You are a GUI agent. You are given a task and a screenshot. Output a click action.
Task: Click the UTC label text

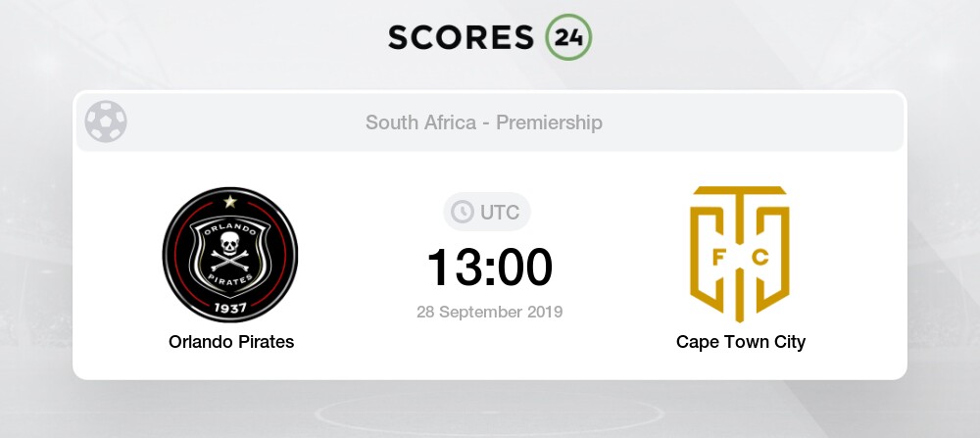click(500, 213)
